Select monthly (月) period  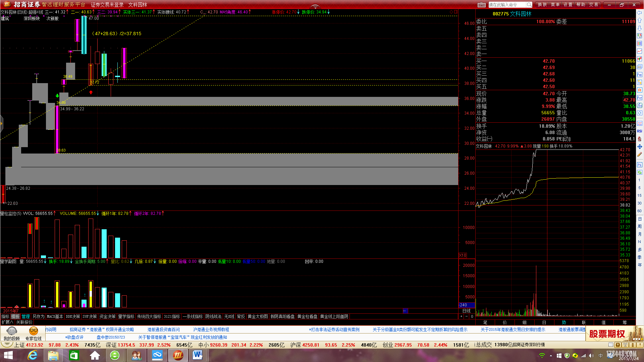tap(639, 234)
